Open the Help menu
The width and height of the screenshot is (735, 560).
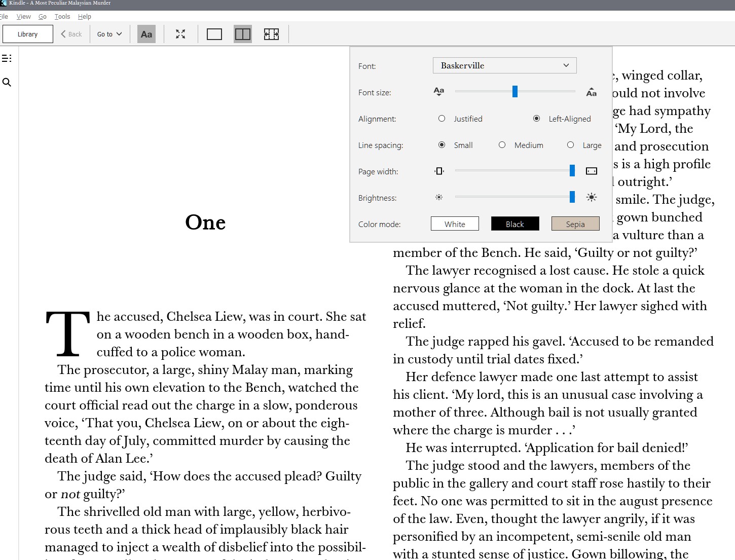pyautogui.click(x=85, y=17)
